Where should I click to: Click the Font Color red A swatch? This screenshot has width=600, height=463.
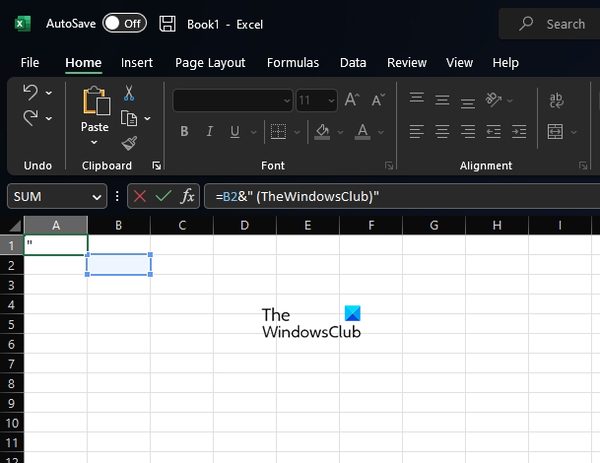(x=357, y=132)
